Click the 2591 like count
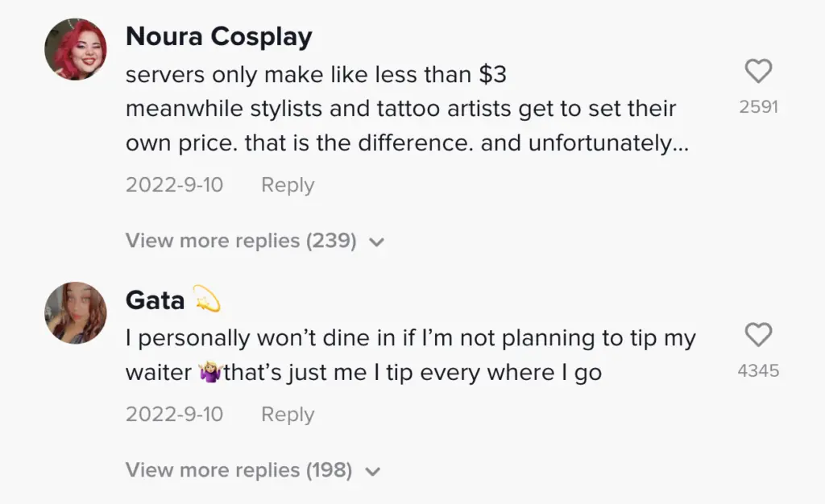The height and width of the screenshot is (504, 825). click(758, 106)
